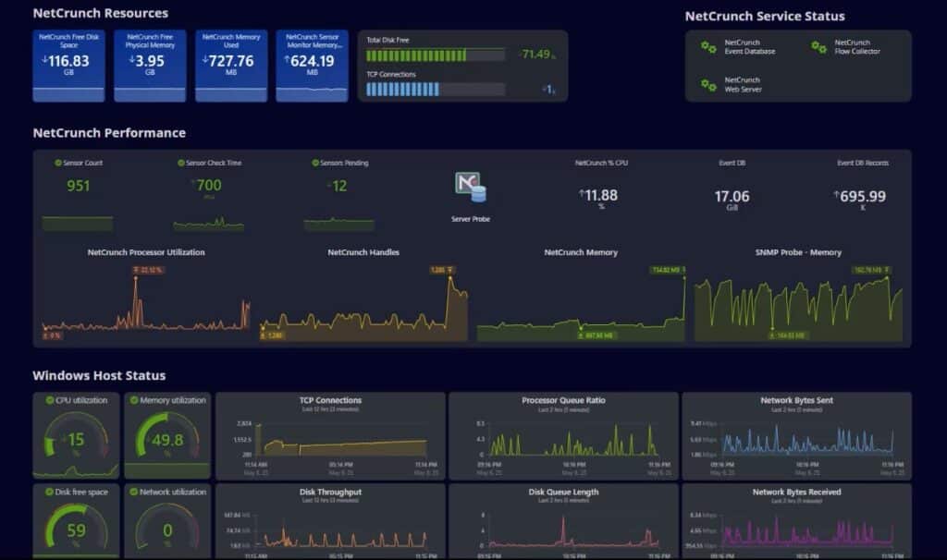This screenshot has height=560, width=947.
Task: Click NetCrunch Flow Collector gears icon
Action: click(819, 47)
